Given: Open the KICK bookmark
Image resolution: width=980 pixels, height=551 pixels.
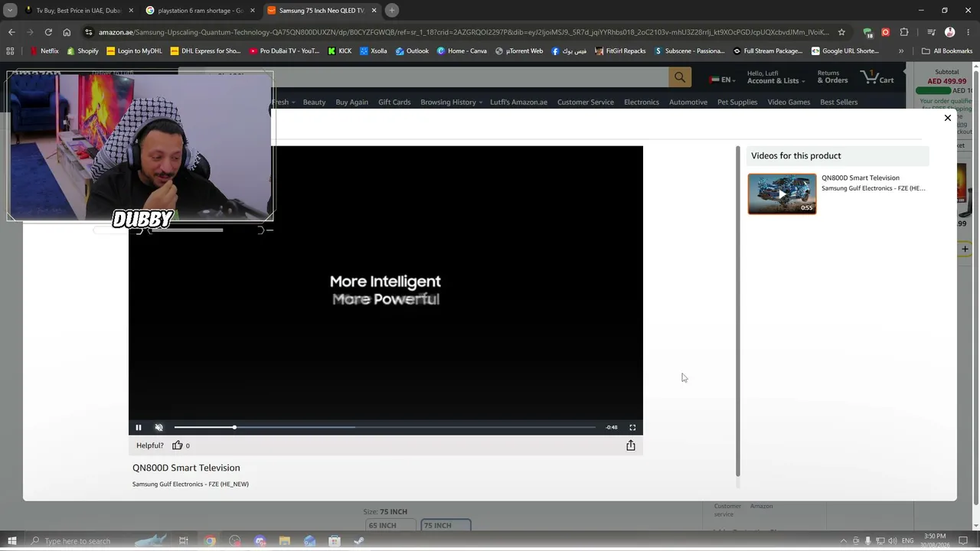Looking at the screenshot, I should click(339, 51).
